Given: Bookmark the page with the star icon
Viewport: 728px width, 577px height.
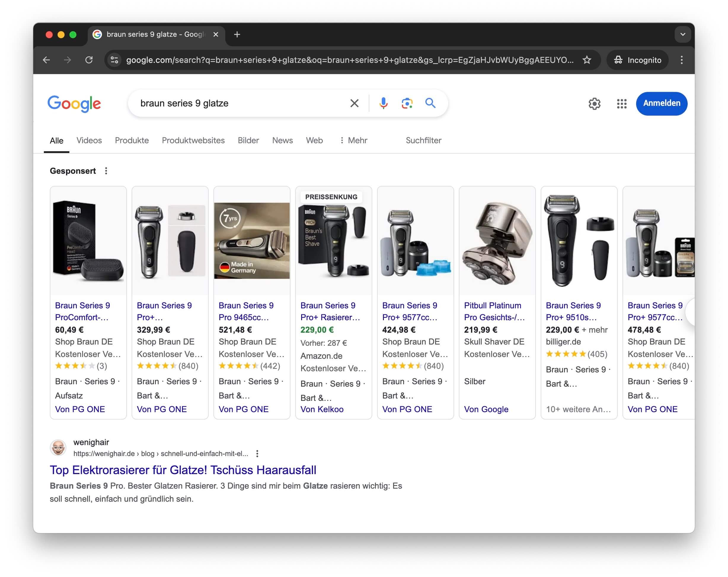Looking at the screenshot, I should pyautogui.click(x=587, y=60).
